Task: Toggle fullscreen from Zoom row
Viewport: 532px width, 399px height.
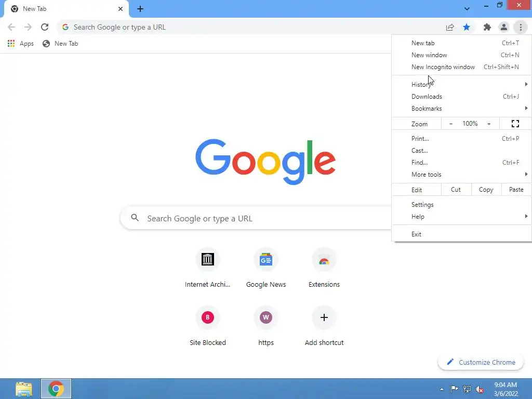Action: 515,124
